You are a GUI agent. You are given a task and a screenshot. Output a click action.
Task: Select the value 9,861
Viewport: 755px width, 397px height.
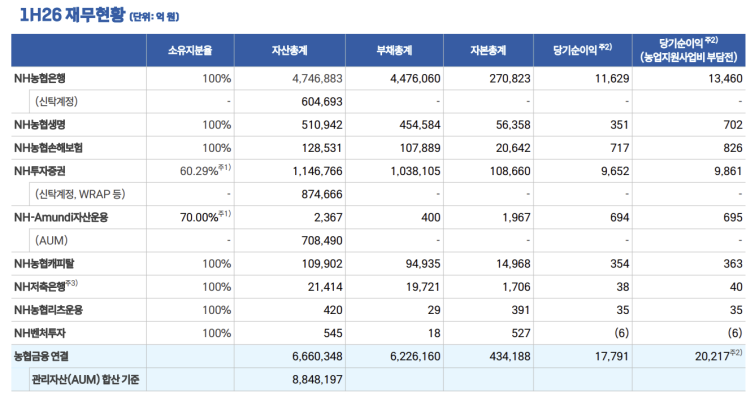pos(728,171)
